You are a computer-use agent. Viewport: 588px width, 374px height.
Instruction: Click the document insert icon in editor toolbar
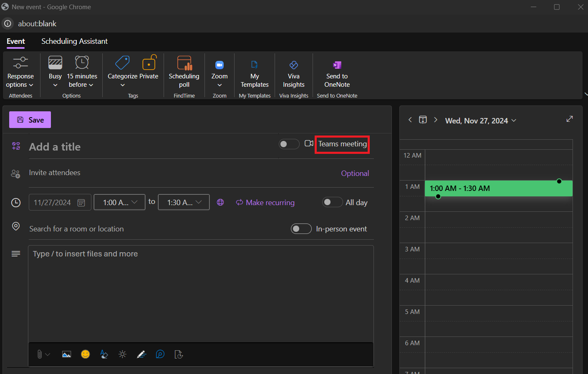[179, 354]
